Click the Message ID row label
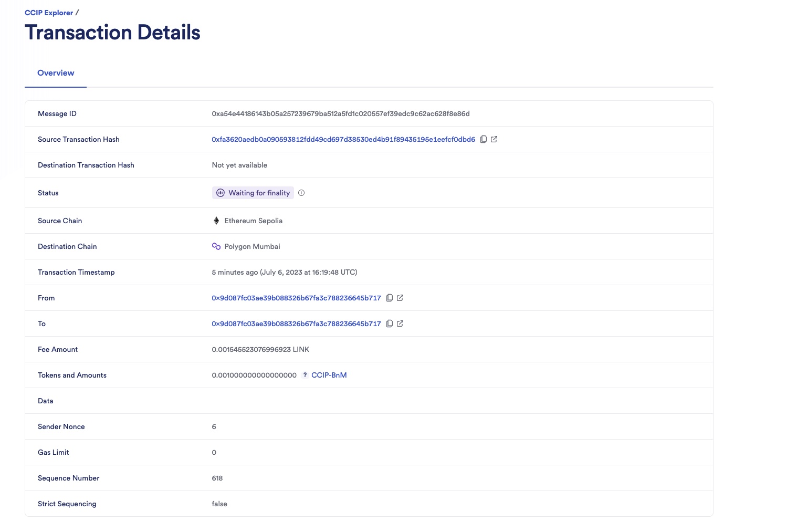The width and height of the screenshot is (797, 532). point(57,113)
